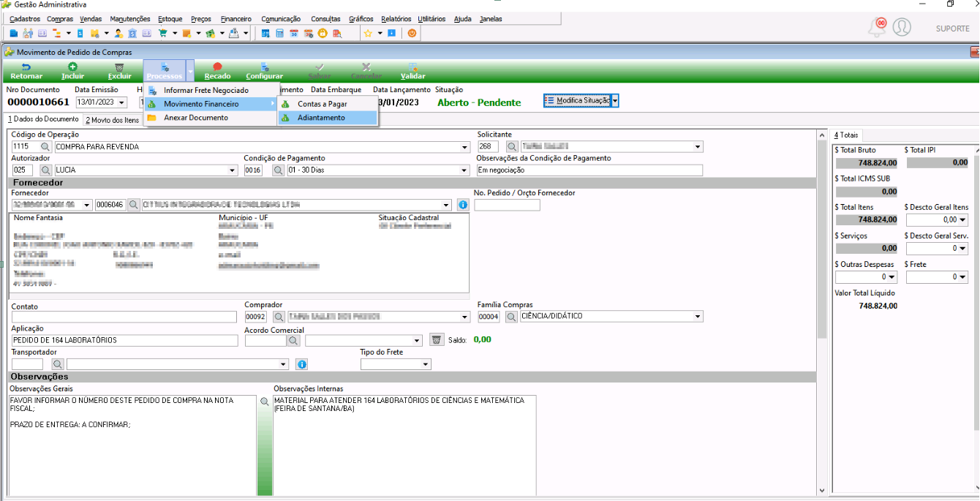Click the Aplicação text field

[x=124, y=340]
